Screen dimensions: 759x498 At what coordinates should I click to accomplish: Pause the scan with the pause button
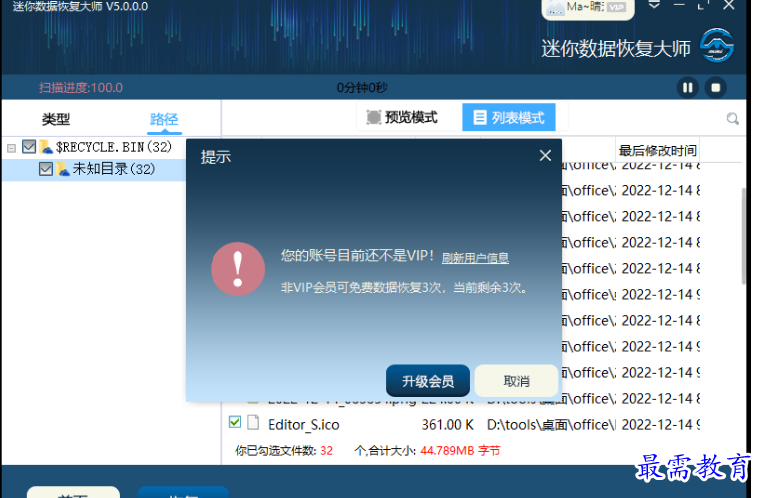(x=687, y=88)
